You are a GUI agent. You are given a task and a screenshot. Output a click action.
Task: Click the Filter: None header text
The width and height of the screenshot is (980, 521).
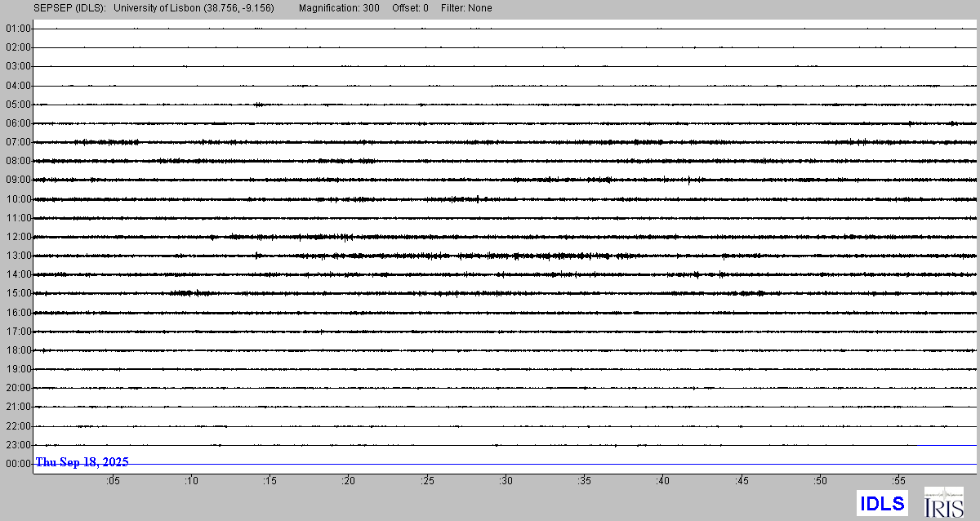click(467, 8)
